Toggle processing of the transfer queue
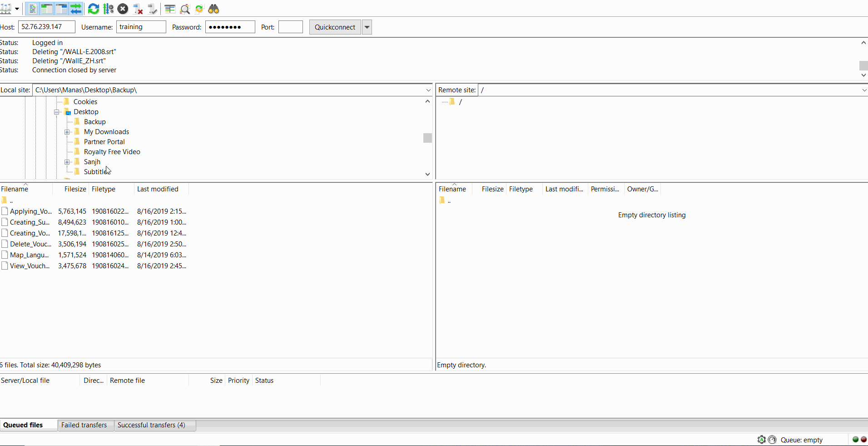868x446 pixels. (x=108, y=9)
